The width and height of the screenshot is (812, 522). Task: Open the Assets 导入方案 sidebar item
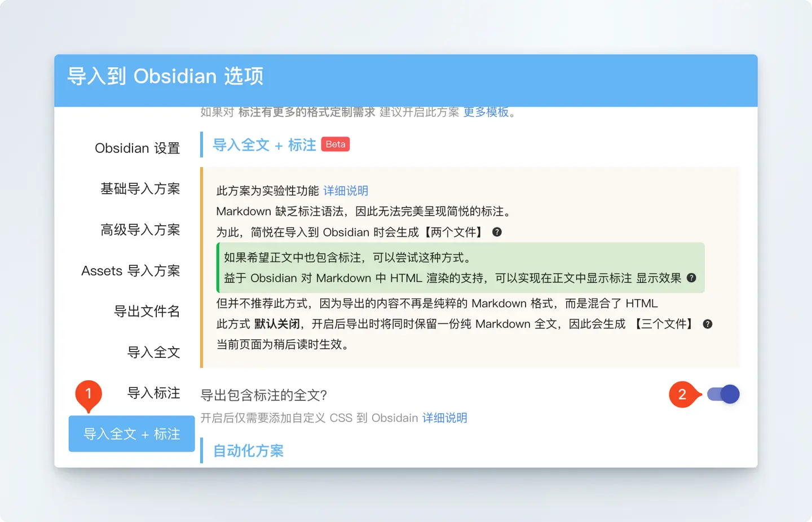pyautogui.click(x=130, y=271)
